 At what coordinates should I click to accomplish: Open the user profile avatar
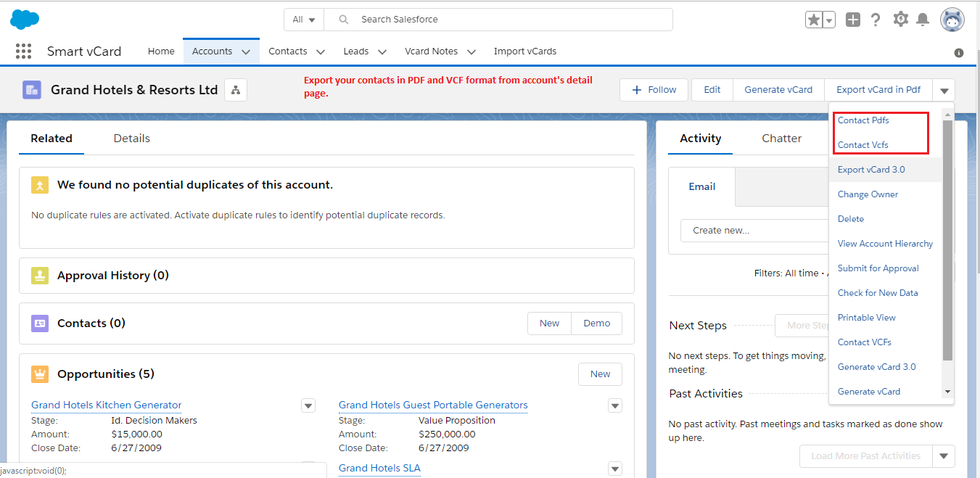point(952,20)
